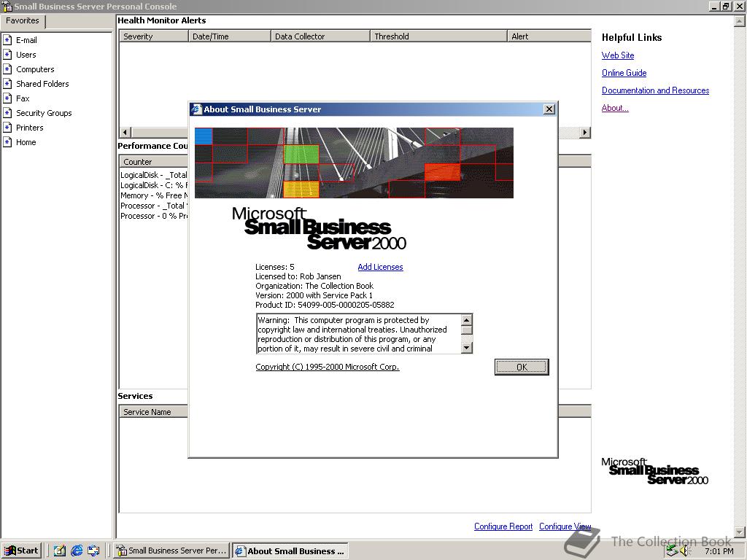Click the Licensed to: Rob Jansen text
747x560 pixels.
(x=298, y=276)
